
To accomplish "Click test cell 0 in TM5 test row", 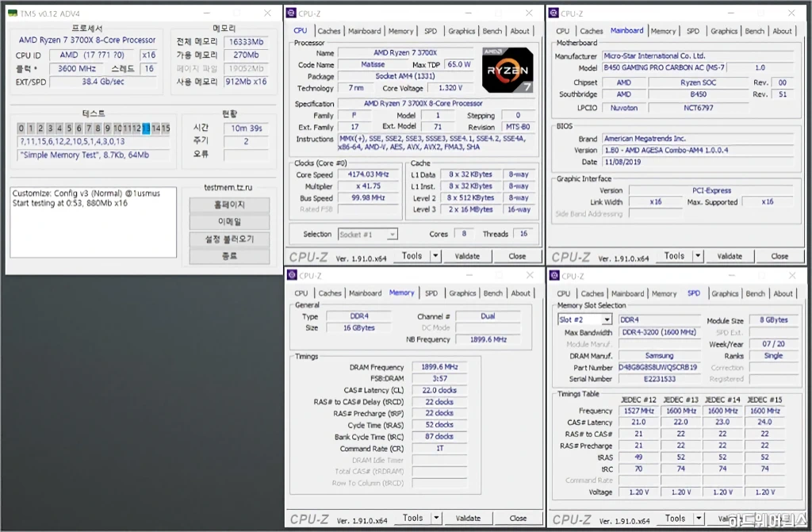I will pos(21,128).
